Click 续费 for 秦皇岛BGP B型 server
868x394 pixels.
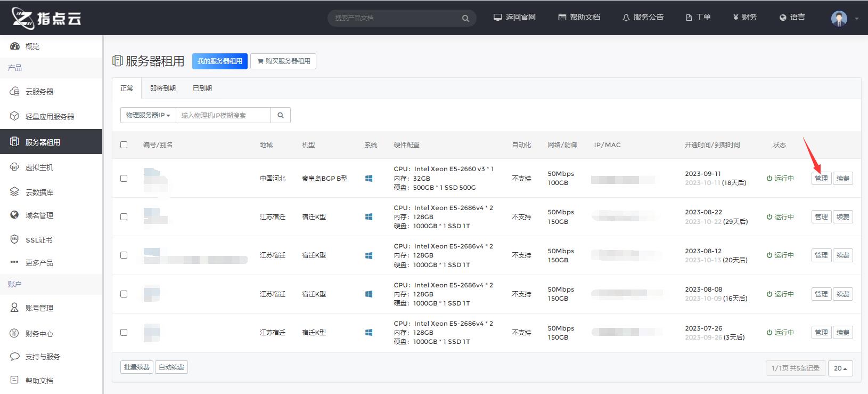pyautogui.click(x=843, y=179)
